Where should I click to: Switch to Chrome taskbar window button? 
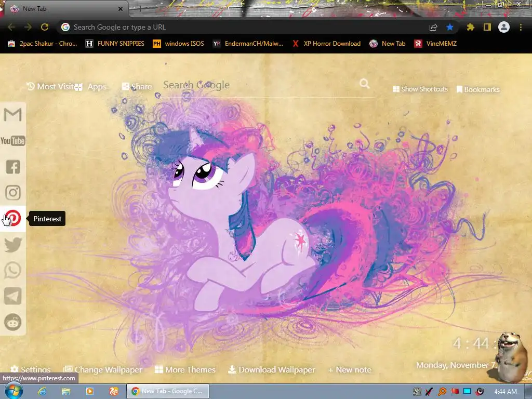coord(168,391)
